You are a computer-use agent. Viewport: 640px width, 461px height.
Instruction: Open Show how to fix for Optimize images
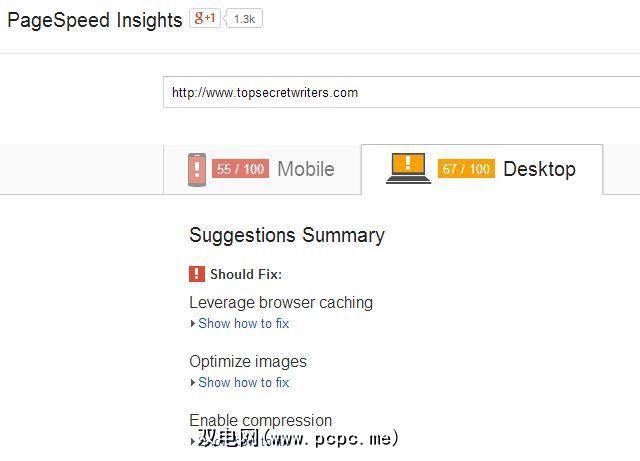[x=243, y=383]
